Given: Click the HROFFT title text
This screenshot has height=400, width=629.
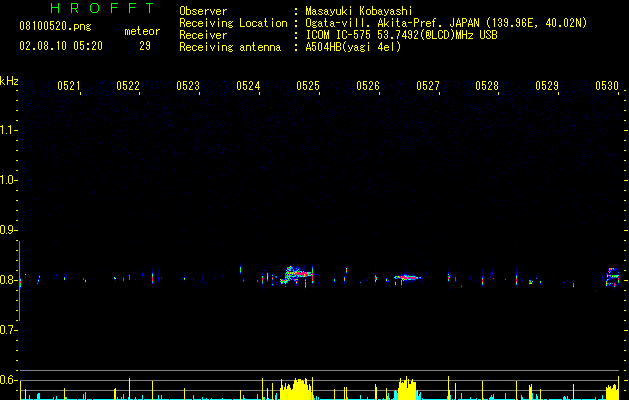Looking at the screenshot, I should 102,8.
